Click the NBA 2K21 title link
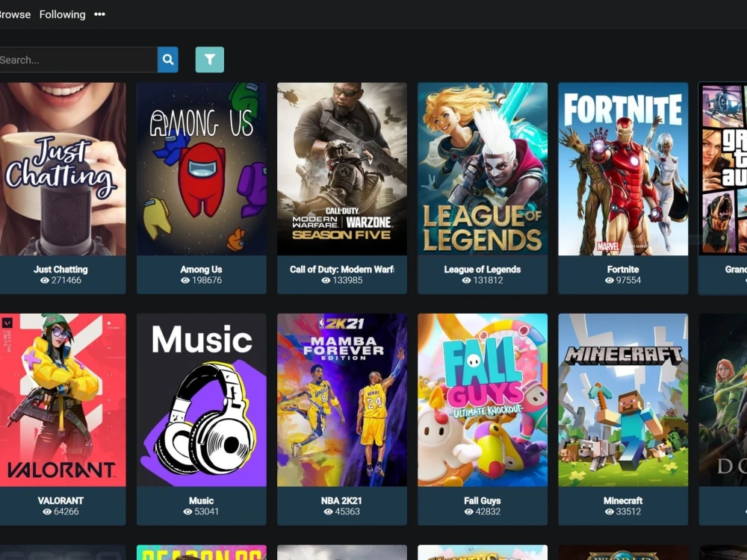The height and width of the screenshot is (560, 747). (x=341, y=500)
